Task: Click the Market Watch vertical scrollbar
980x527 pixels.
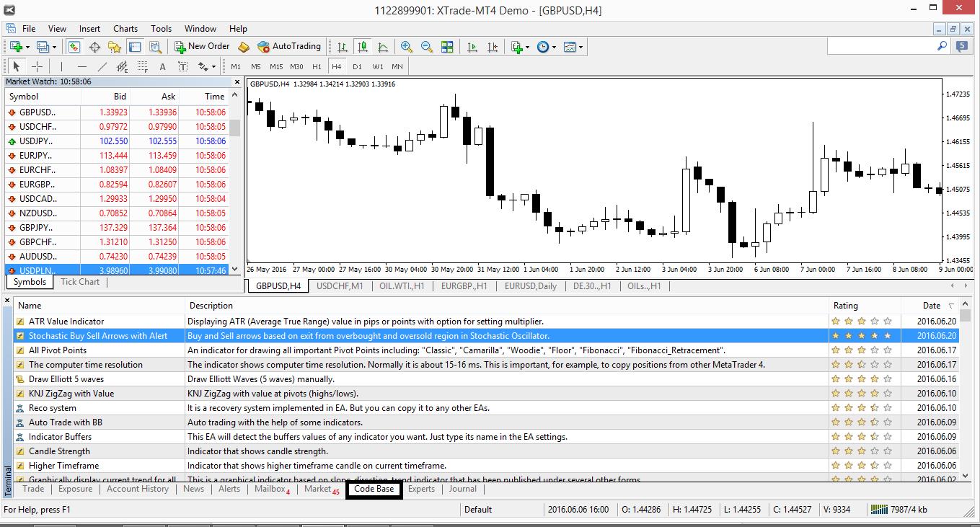Action: coord(235,180)
